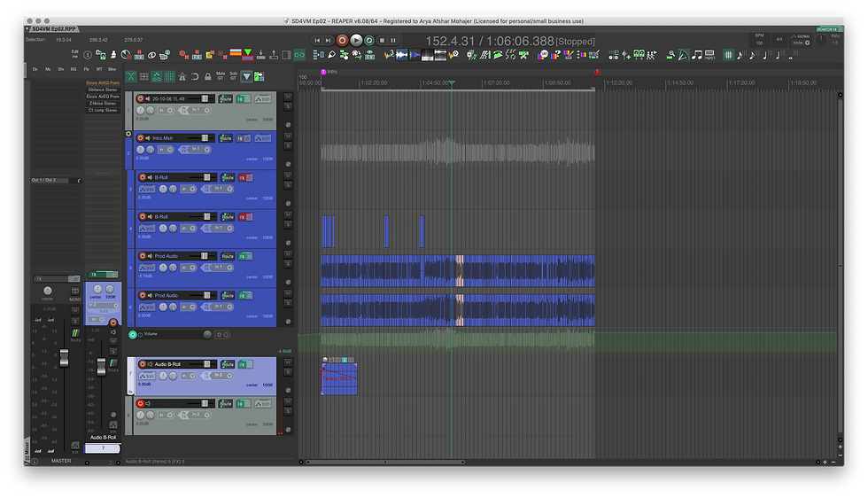Open Global automation 'none' dropdown
The width and height of the screenshot is (868, 498).
[801, 43]
